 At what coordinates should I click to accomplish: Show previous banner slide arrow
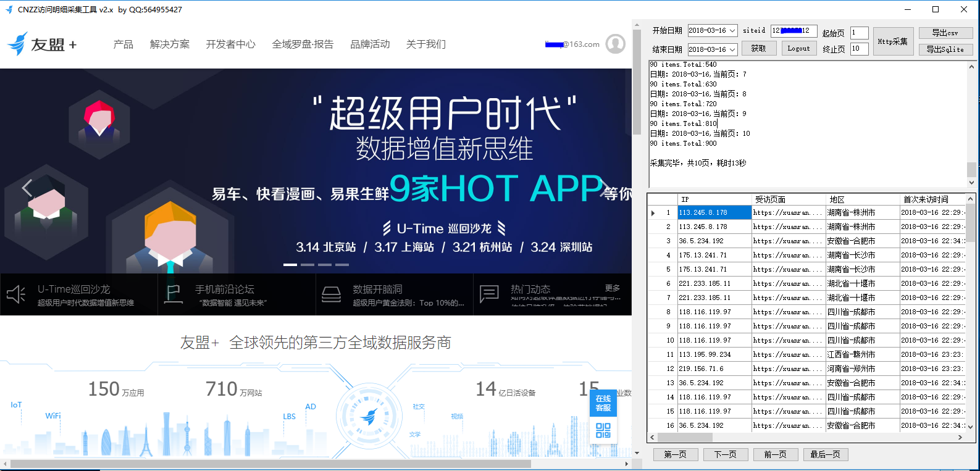coord(27,188)
